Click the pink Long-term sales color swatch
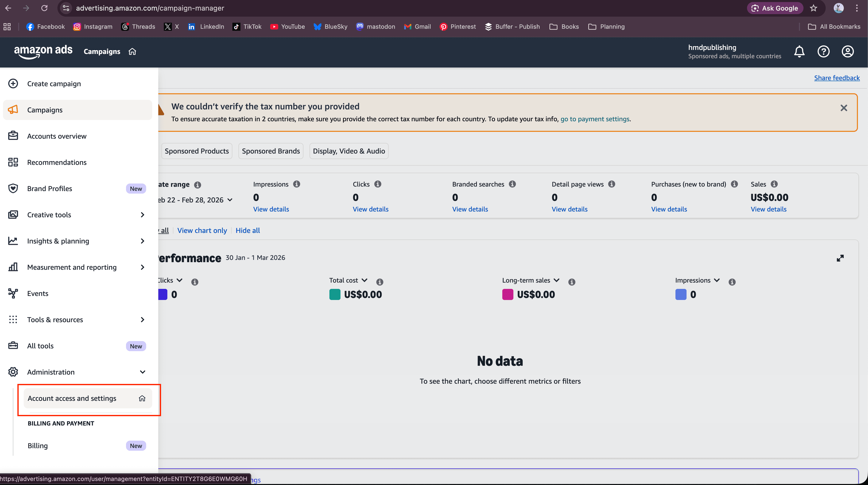868x485 pixels. point(507,294)
